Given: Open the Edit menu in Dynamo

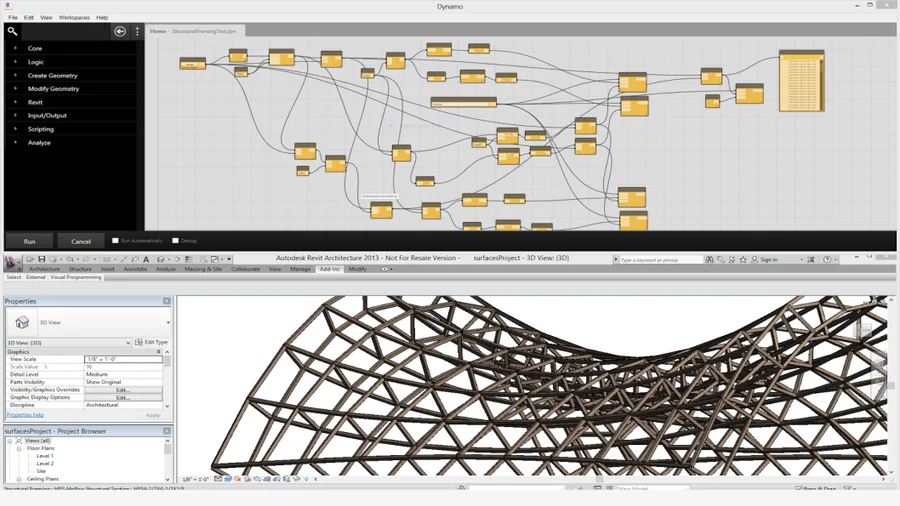Looking at the screenshot, I should 29,18.
